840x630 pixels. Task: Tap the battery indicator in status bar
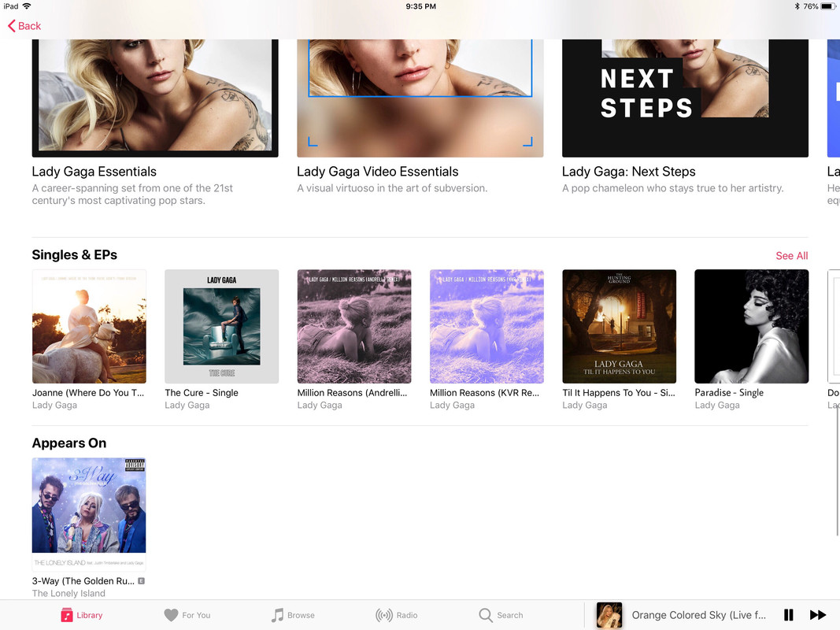point(827,6)
